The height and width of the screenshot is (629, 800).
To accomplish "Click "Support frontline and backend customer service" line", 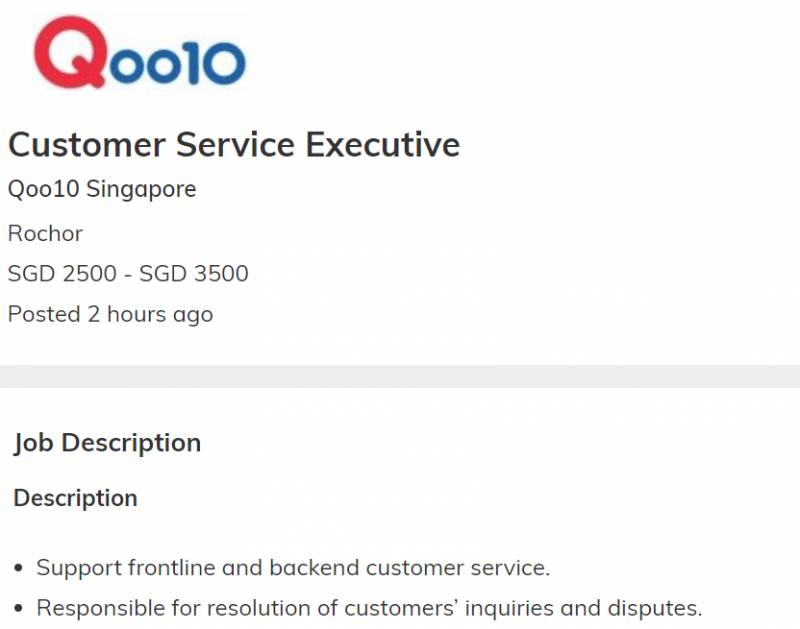I will [x=293, y=568].
